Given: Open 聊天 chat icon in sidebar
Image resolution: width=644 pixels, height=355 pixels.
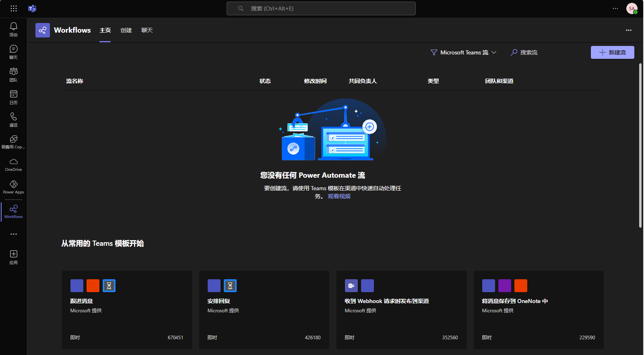Looking at the screenshot, I should [14, 52].
